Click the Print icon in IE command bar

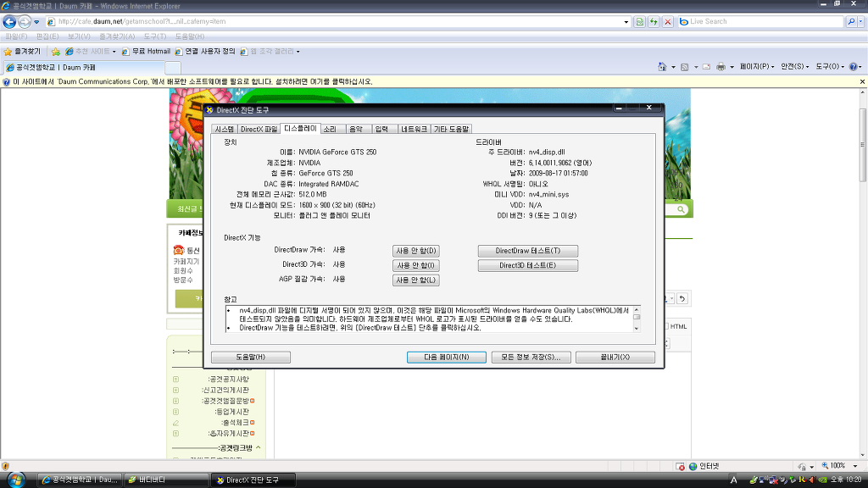tap(721, 66)
